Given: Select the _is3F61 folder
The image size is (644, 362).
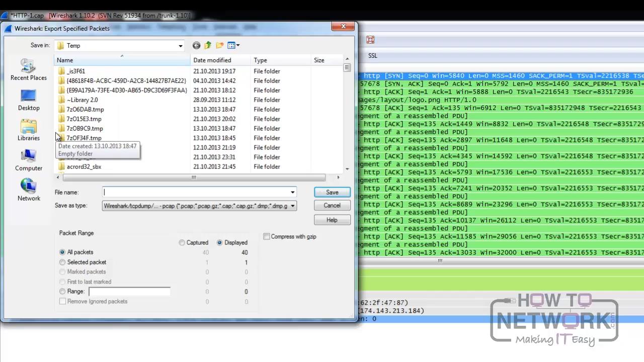Looking at the screenshot, I should (x=76, y=71).
